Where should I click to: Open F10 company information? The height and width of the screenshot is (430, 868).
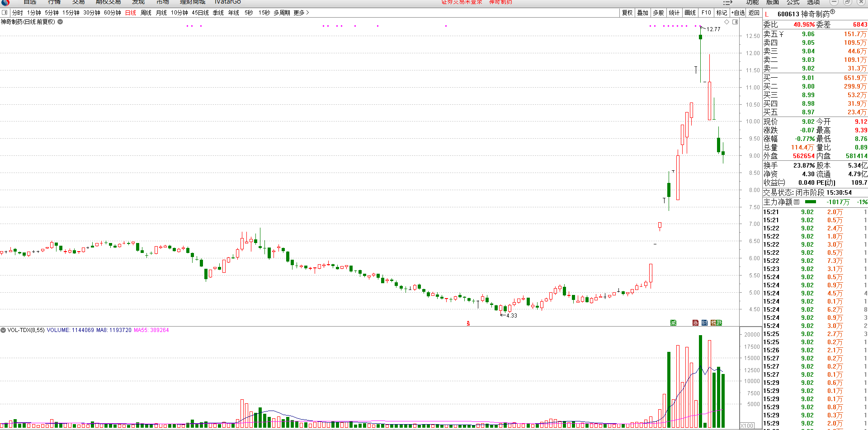point(706,13)
